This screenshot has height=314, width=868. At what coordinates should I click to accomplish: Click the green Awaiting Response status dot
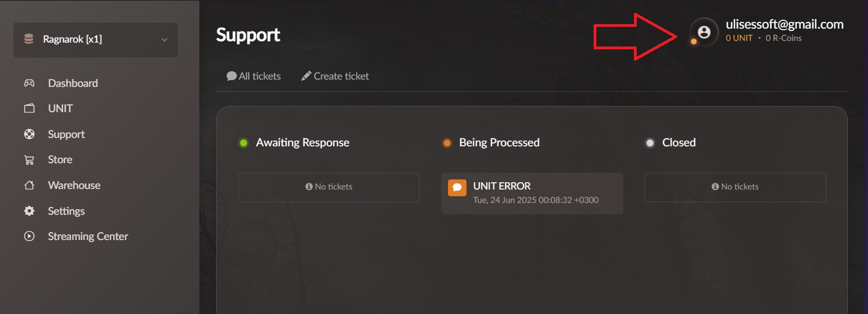click(244, 143)
